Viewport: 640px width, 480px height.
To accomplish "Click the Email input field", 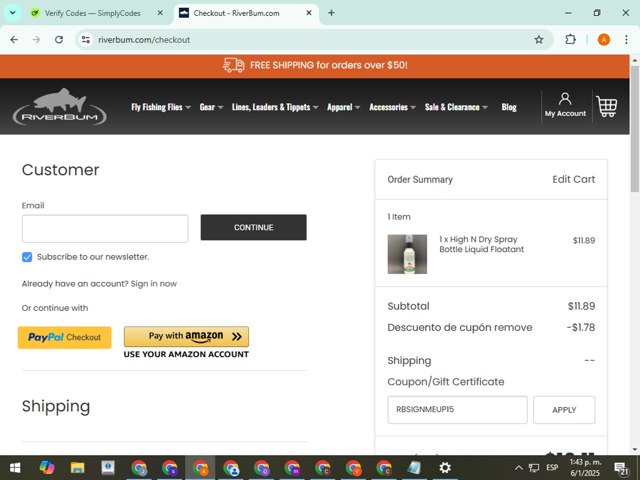I will (105, 229).
